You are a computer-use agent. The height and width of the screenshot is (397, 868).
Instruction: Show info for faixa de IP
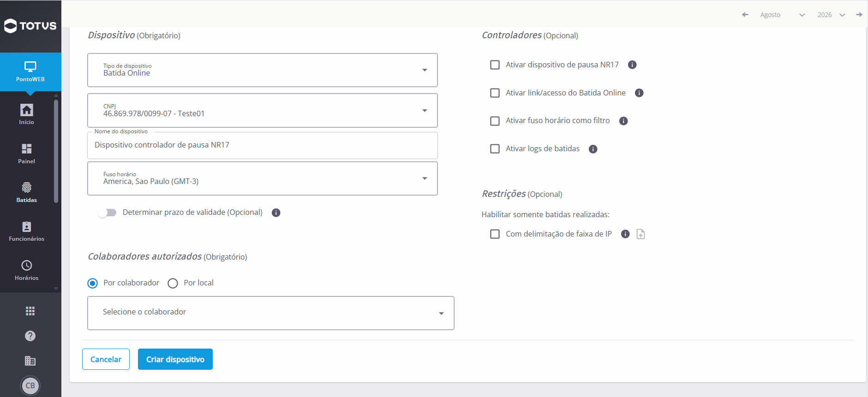coord(625,234)
